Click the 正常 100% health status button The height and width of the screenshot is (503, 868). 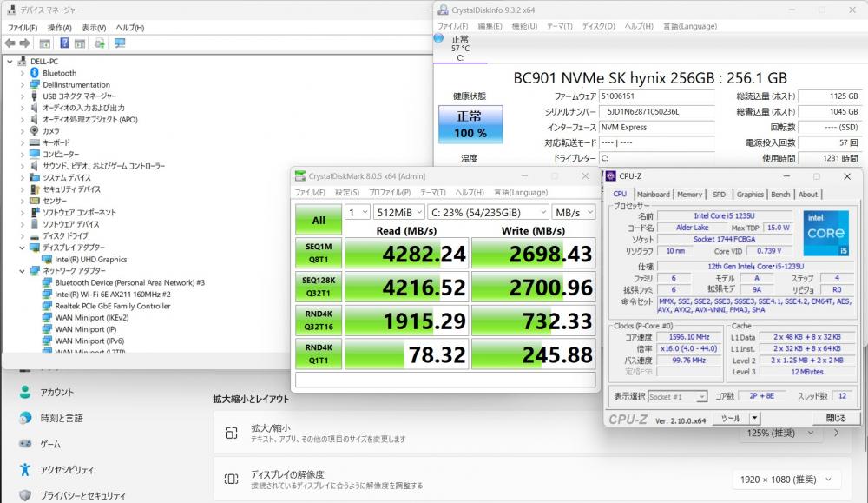click(x=470, y=124)
